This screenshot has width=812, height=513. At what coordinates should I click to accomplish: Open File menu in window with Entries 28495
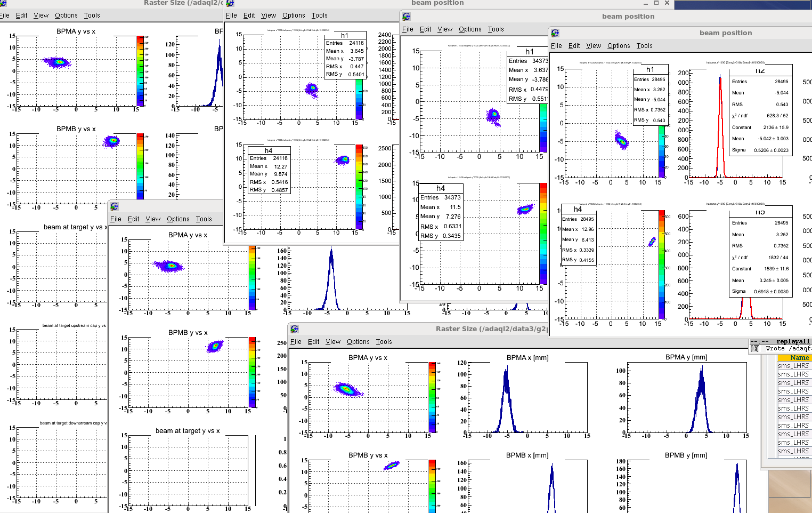tap(556, 46)
